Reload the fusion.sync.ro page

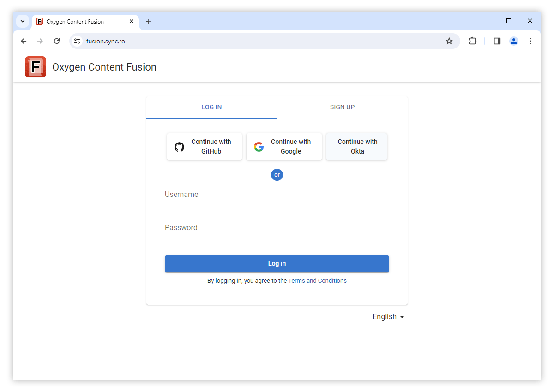pyautogui.click(x=57, y=41)
